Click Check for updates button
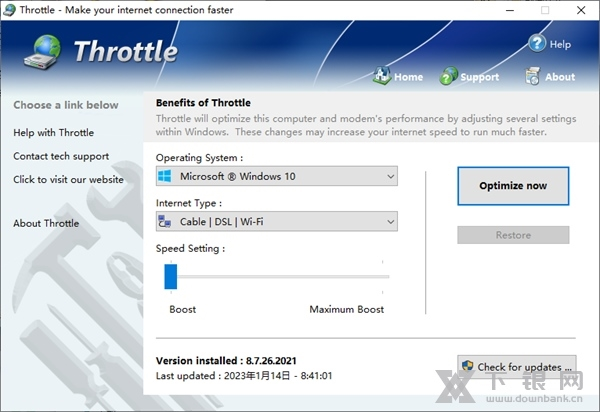600x412 pixels. tap(517, 367)
